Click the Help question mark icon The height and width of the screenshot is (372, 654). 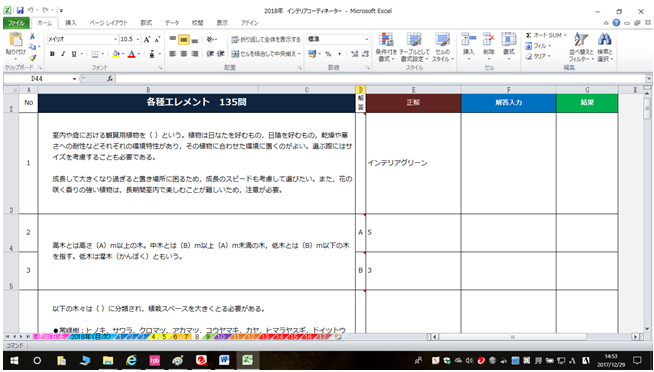coord(616,23)
